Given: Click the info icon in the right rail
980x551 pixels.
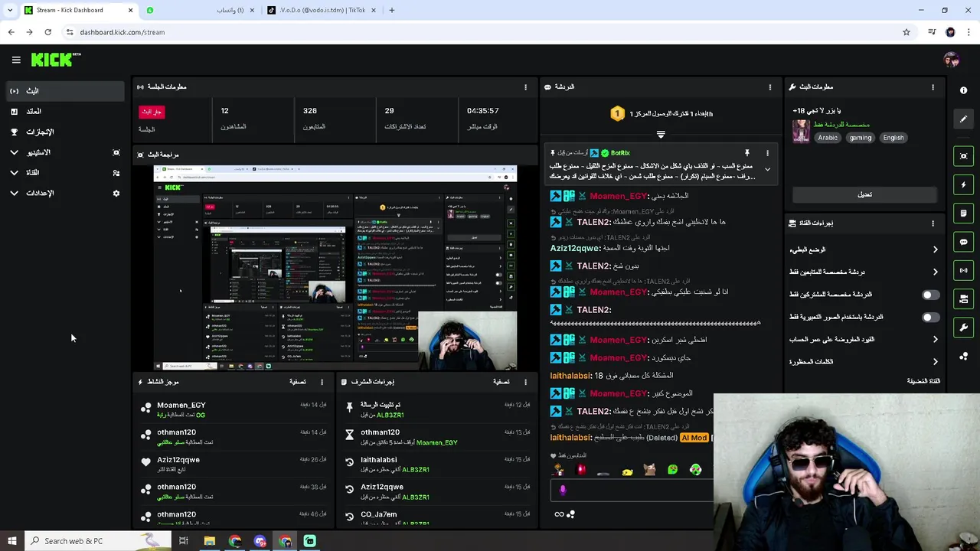Looking at the screenshot, I should pos(963,90).
